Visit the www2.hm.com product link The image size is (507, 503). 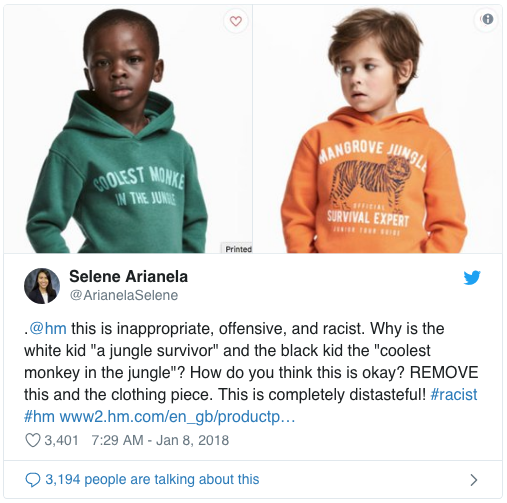point(177,417)
